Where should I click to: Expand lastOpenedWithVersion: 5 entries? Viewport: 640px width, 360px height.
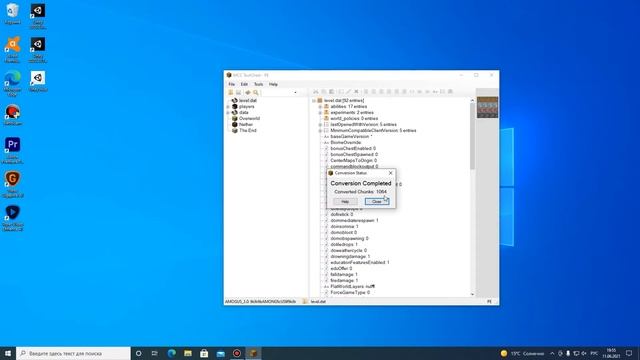click(x=320, y=124)
